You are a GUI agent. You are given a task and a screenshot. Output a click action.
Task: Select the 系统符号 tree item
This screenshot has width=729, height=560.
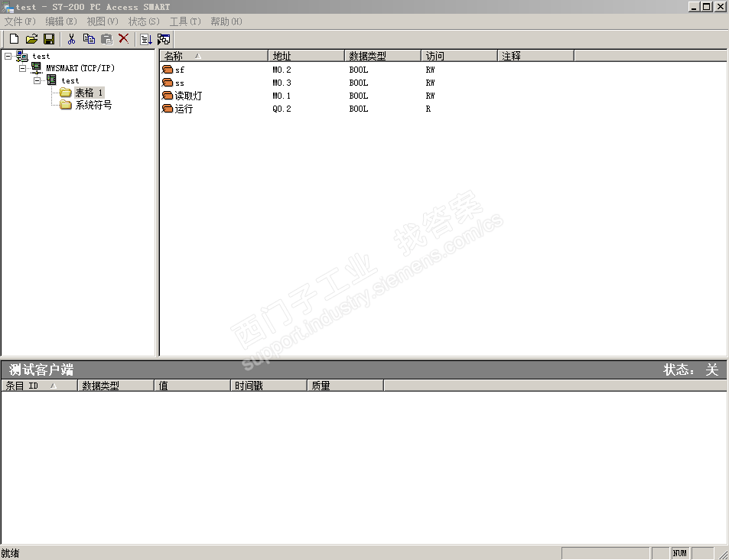tap(93, 105)
